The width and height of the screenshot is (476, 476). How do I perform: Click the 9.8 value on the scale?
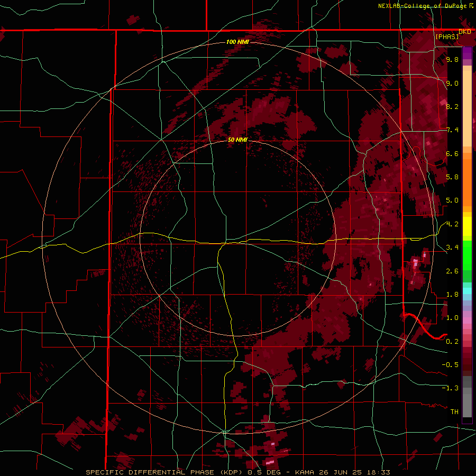coord(452,60)
